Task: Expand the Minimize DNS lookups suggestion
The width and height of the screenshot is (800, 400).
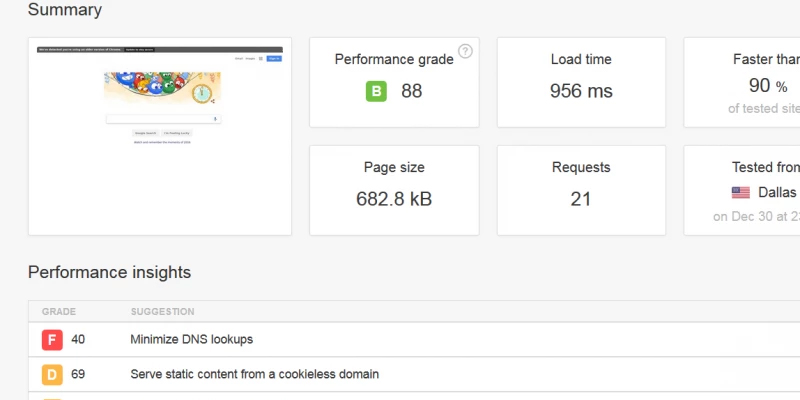Action: tap(191, 339)
